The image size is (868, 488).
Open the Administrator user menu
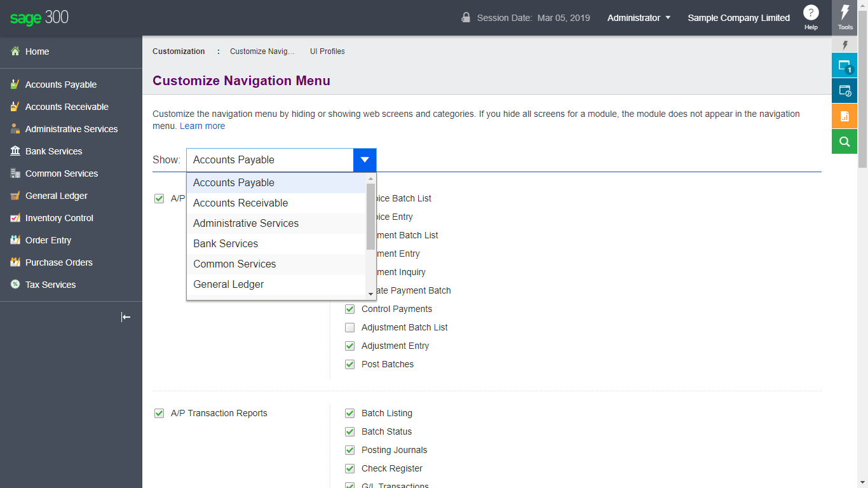pyautogui.click(x=639, y=18)
